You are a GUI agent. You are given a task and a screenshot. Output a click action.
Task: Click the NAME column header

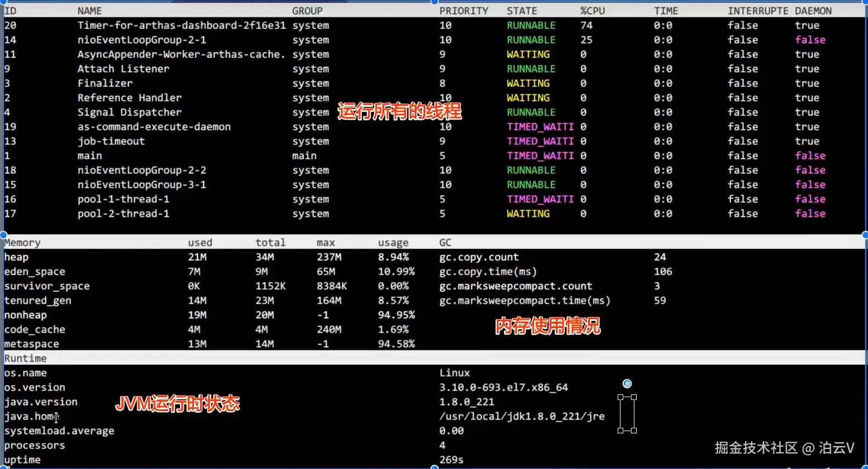(x=90, y=11)
